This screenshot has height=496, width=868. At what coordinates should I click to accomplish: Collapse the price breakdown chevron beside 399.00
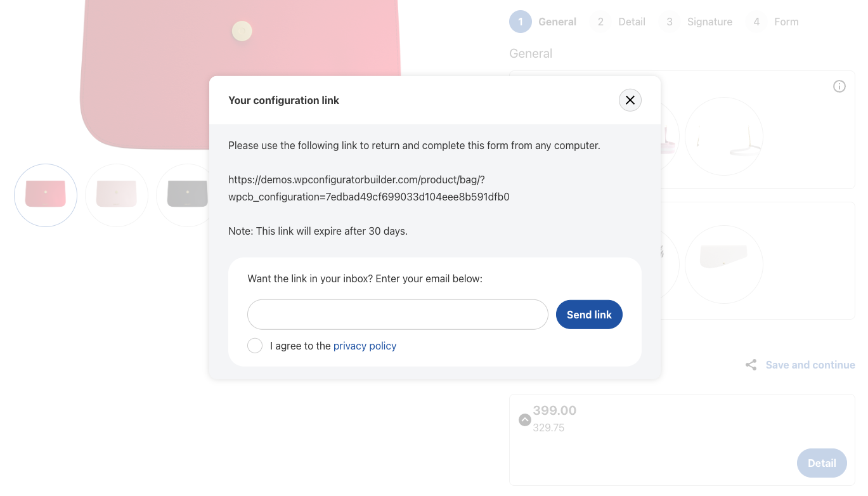524,419
